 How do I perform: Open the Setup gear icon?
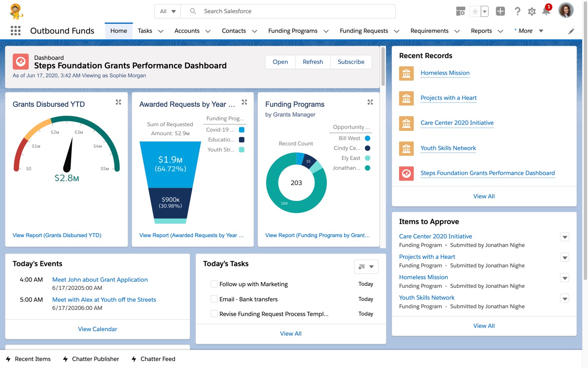point(532,11)
